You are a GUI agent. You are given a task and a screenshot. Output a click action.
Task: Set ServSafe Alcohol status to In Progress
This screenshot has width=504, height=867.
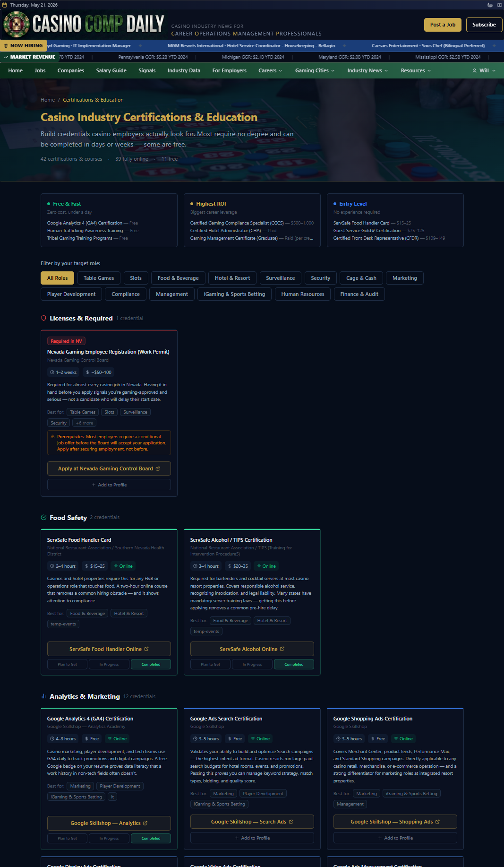252,664
